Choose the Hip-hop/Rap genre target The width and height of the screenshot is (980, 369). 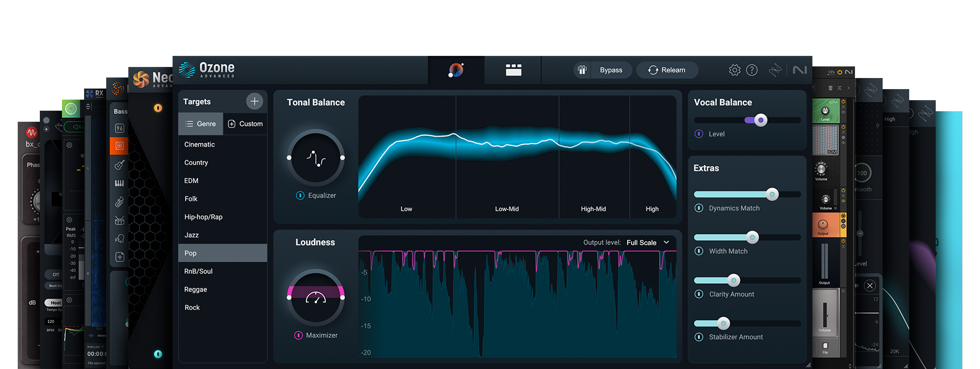(x=203, y=217)
